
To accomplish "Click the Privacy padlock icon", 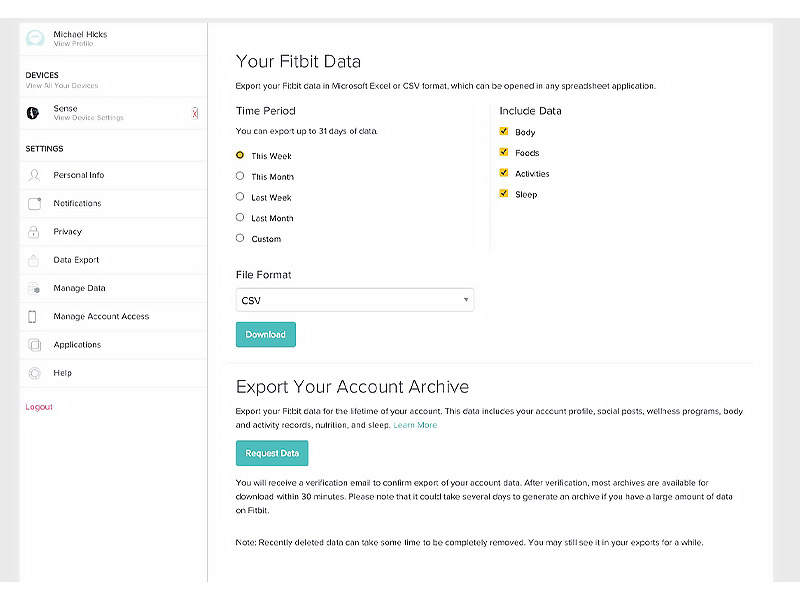I will 34,232.
